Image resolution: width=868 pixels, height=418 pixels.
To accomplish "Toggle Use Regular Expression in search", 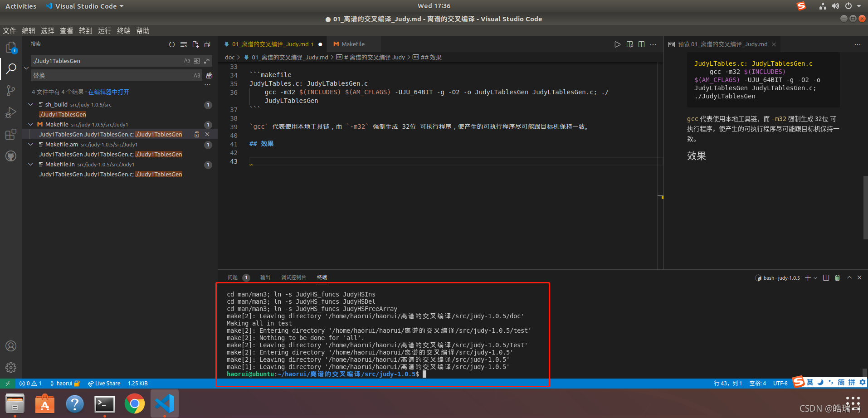I will click(x=207, y=61).
